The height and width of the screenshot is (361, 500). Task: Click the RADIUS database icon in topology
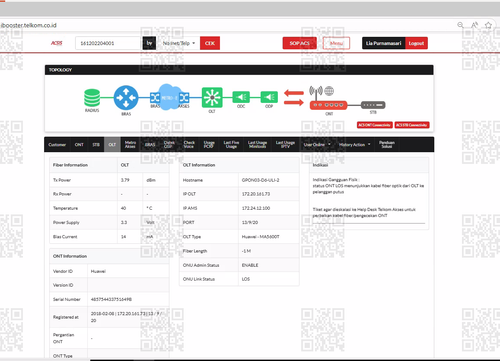click(92, 98)
